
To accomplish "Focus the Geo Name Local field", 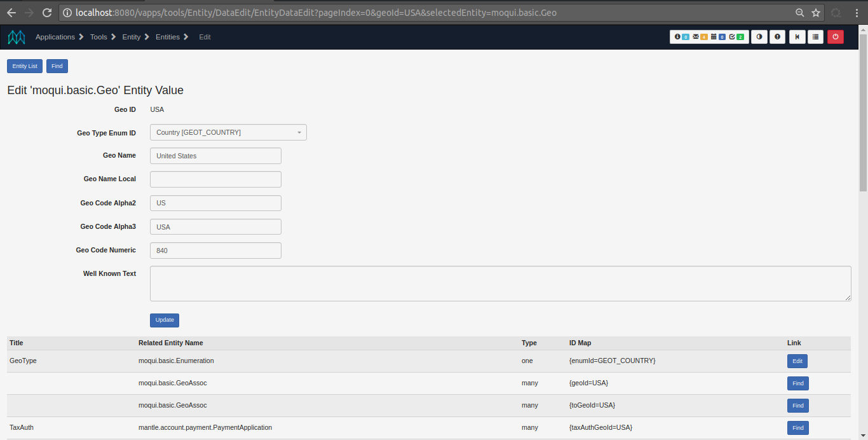I will click(x=215, y=179).
